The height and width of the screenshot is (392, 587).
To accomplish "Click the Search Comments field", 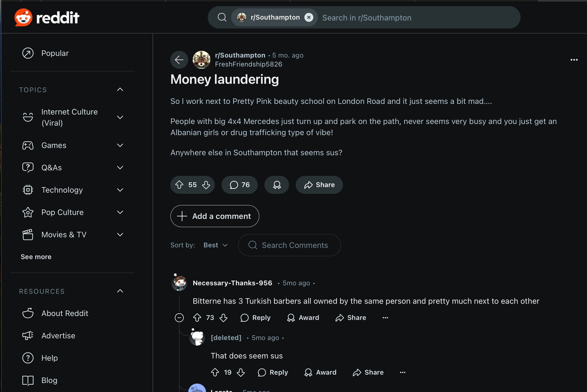I will coord(295,245).
